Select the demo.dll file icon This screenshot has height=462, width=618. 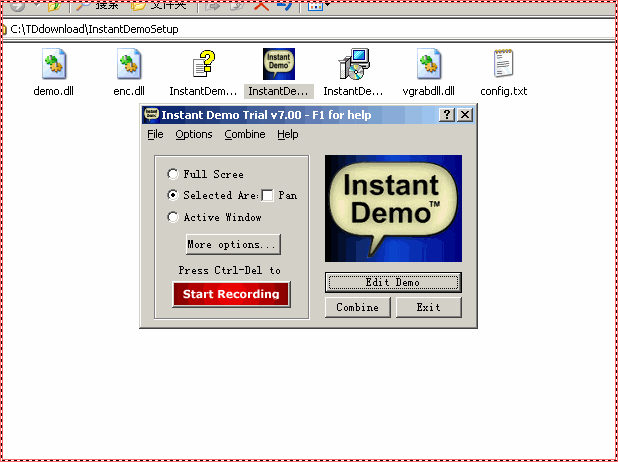pyautogui.click(x=54, y=64)
